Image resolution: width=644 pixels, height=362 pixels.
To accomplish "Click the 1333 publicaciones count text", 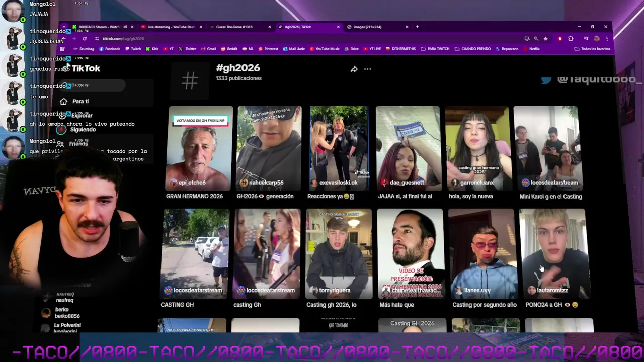I will pos(238,78).
